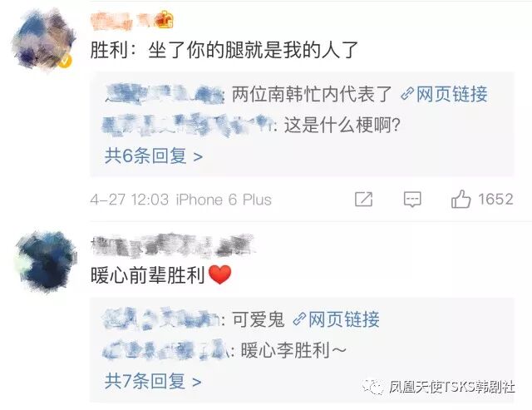Click the chain icon next to first 网页链接
The image size is (532, 410).
click(x=407, y=94)
